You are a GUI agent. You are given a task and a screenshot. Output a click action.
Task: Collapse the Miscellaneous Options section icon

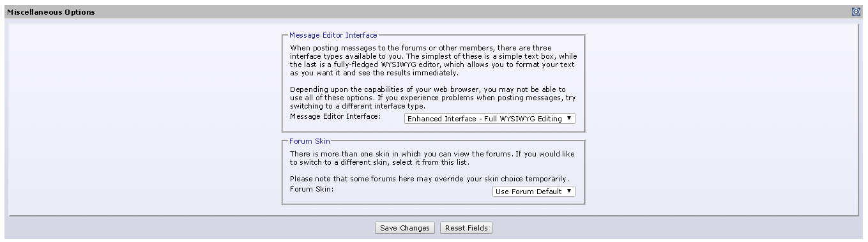[856, 11]
